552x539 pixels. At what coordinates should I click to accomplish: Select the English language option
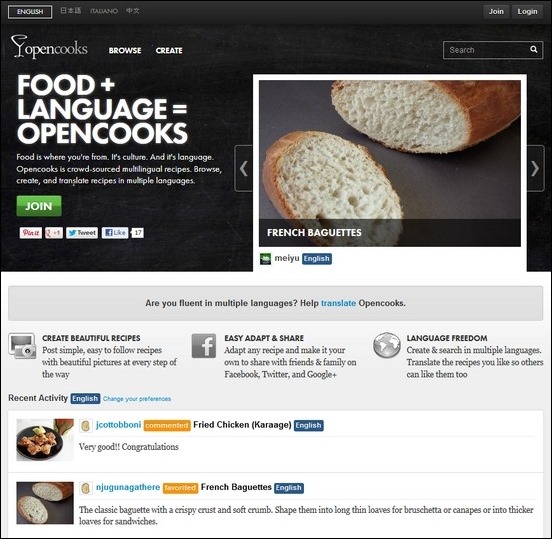click(30, 12)
